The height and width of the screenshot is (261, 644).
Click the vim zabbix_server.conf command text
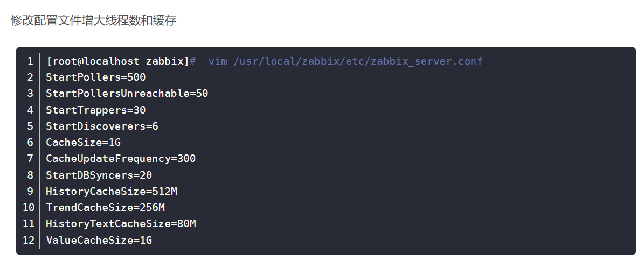tap(345, 61)
